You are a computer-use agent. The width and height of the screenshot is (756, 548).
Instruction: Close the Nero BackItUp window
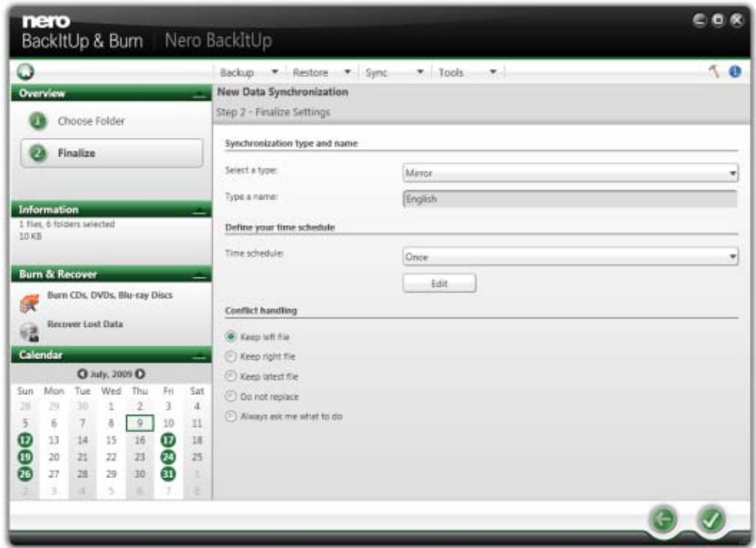(737, 20)
